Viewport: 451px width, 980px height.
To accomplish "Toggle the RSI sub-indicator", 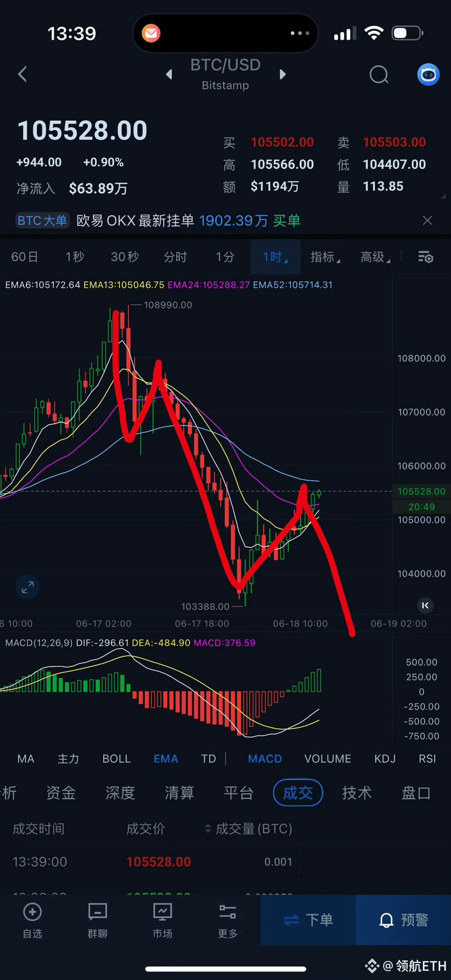I will (427, 759).
